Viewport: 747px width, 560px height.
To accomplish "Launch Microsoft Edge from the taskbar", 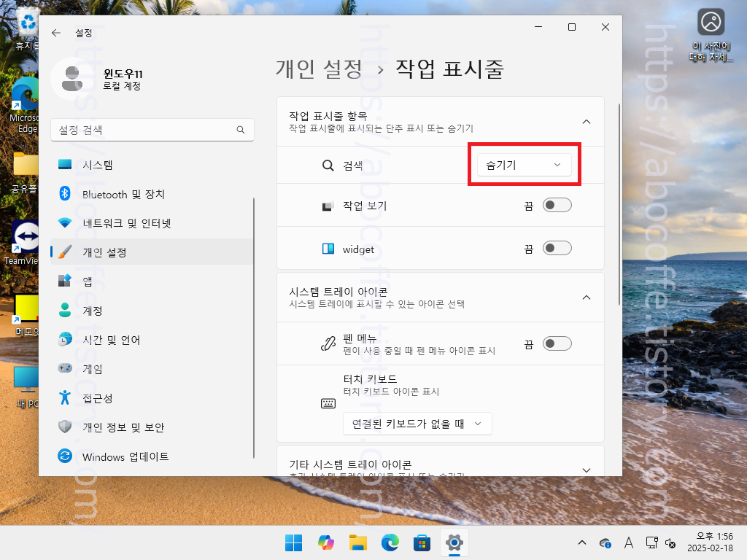I will pos(390,542).
